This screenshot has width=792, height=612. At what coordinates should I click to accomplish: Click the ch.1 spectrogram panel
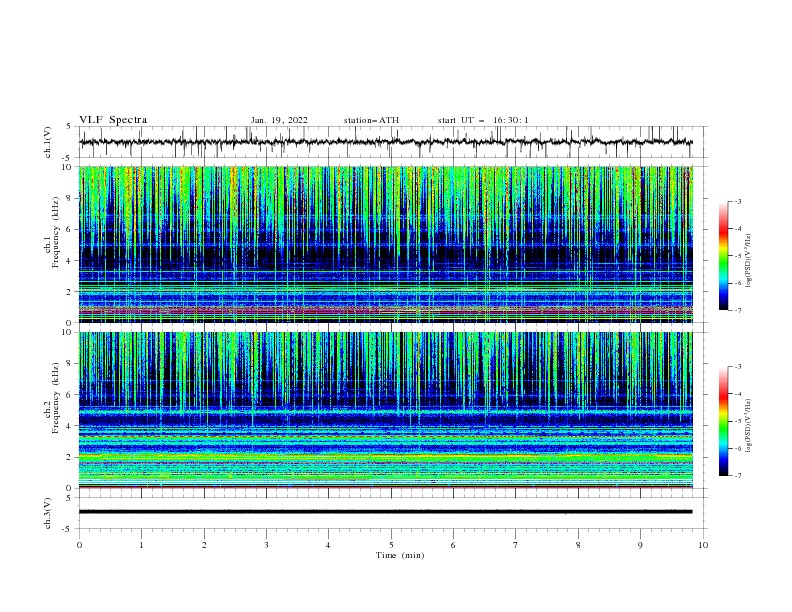click(386, 244)
